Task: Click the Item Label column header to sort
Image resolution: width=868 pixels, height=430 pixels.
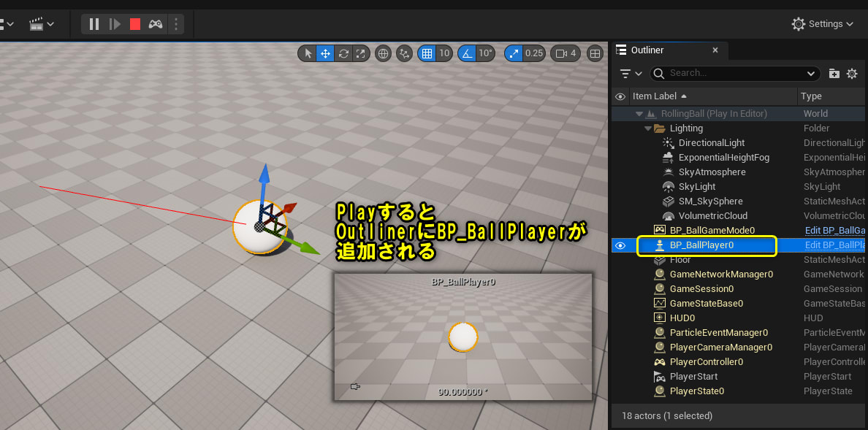Action: pyautogui.click(x=656, y=96)
